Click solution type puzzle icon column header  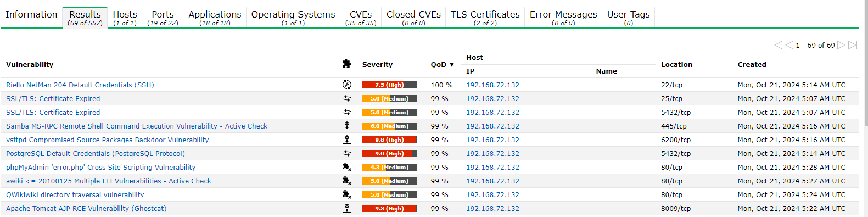click(346, 64)
